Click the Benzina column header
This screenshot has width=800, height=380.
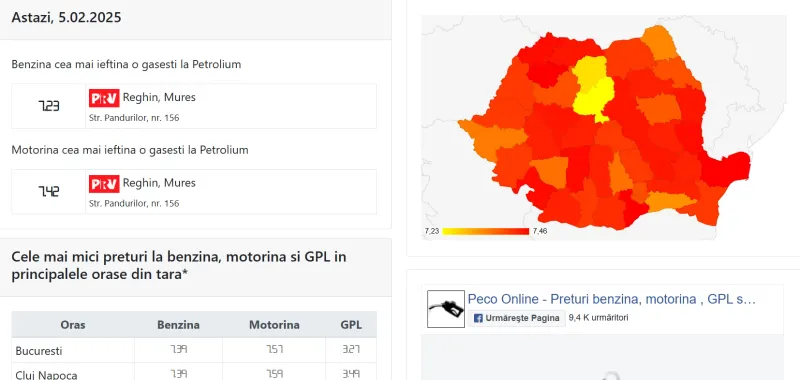click(179, 325)
